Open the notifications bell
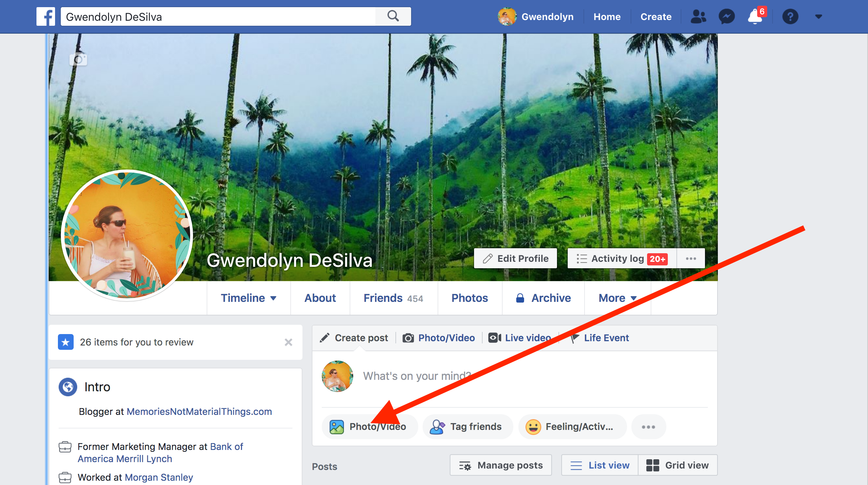 [754, 17]
